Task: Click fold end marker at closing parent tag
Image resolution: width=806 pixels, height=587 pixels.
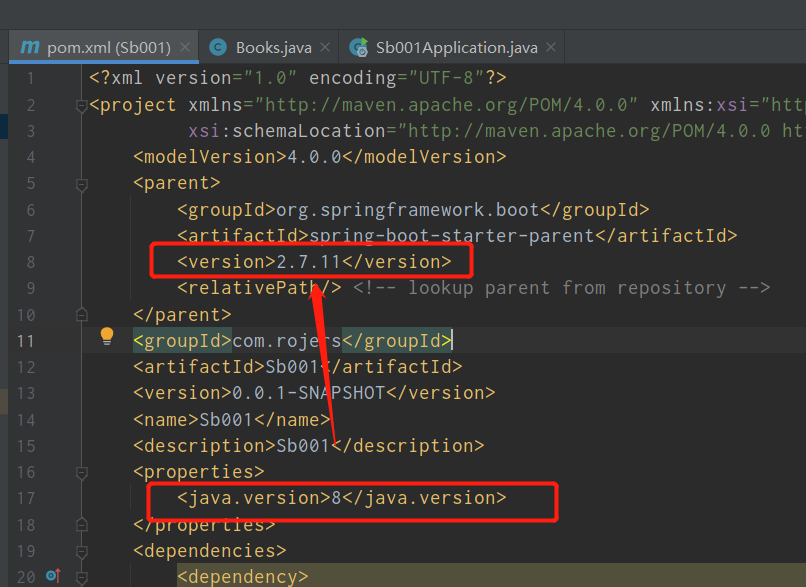Action: pos(81,315)
